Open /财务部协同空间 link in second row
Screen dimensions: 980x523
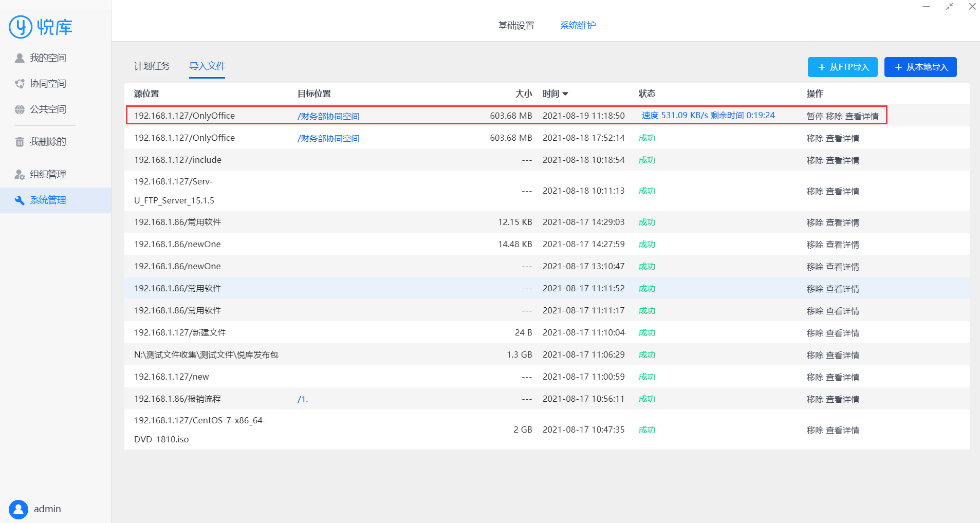pyautogui.click(x=328, y=138)
